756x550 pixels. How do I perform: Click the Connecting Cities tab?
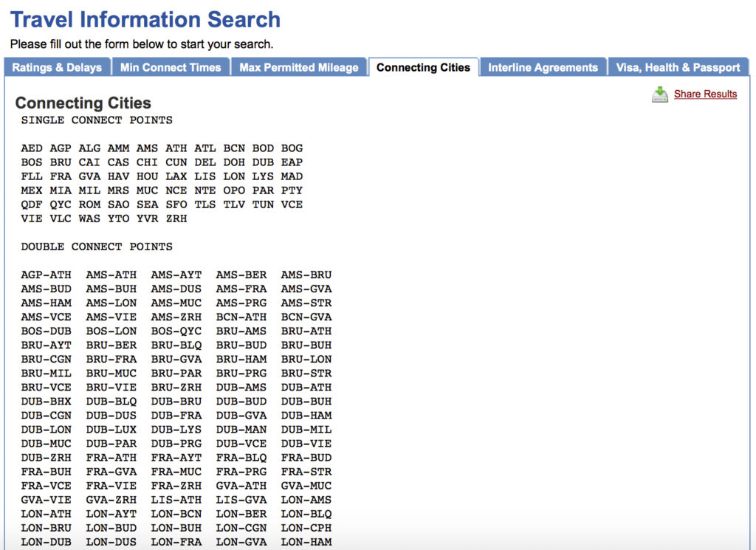pos(423,67)
